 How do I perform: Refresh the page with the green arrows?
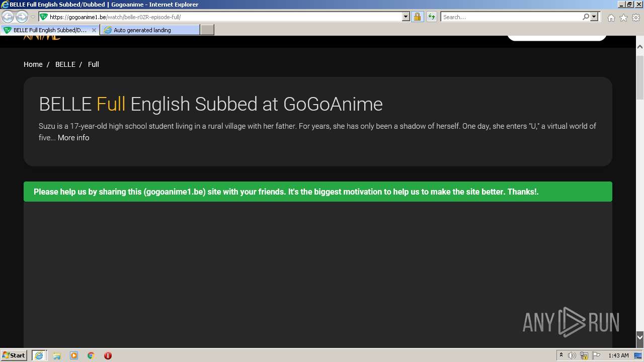click(432, 17)
